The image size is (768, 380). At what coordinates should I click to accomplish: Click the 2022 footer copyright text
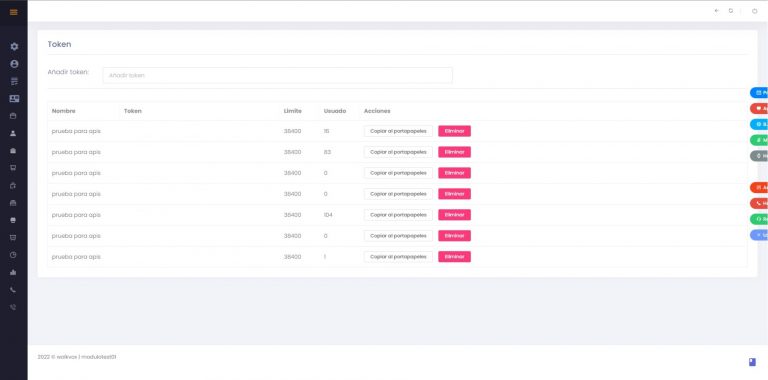click(77, 357)
